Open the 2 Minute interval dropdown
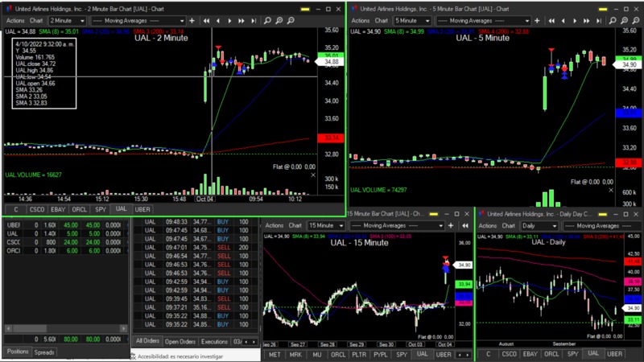The width and height of the screenshot is (644, 362). [81, 20]
